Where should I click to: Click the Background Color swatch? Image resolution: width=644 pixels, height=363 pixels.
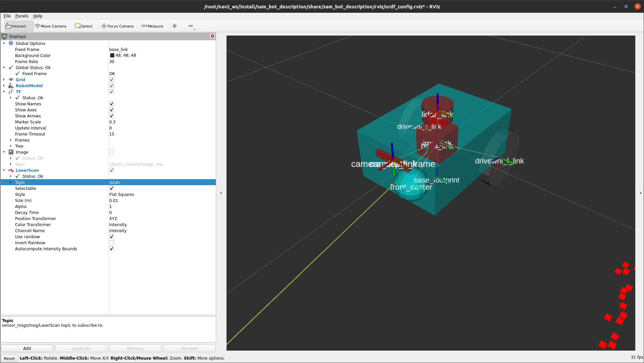click(112, 55)
